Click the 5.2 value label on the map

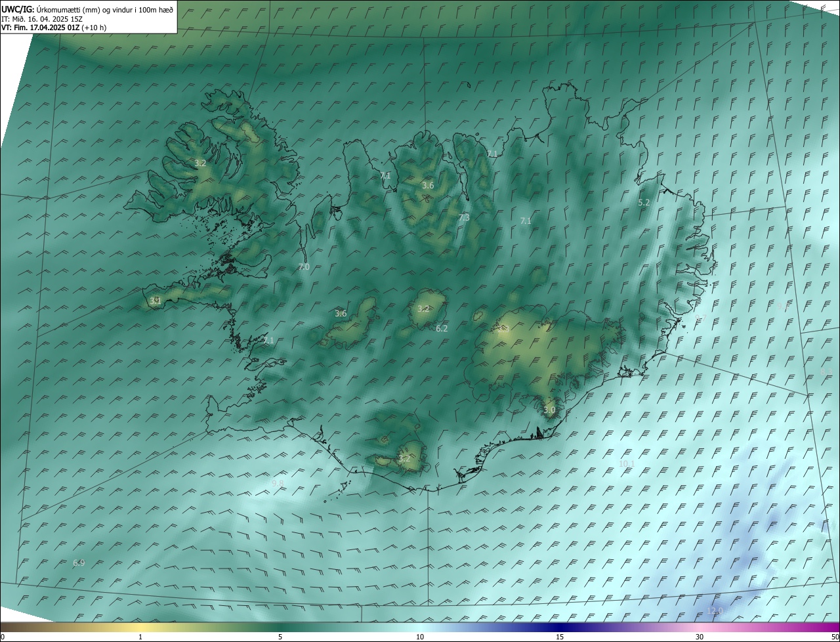[644, 203]
